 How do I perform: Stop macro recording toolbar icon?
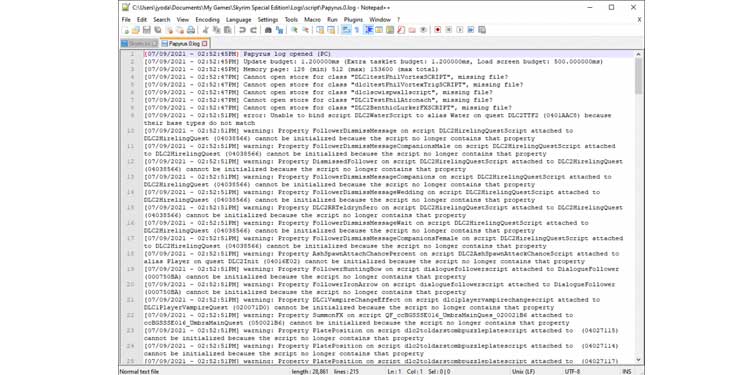(x=449, y=30)
